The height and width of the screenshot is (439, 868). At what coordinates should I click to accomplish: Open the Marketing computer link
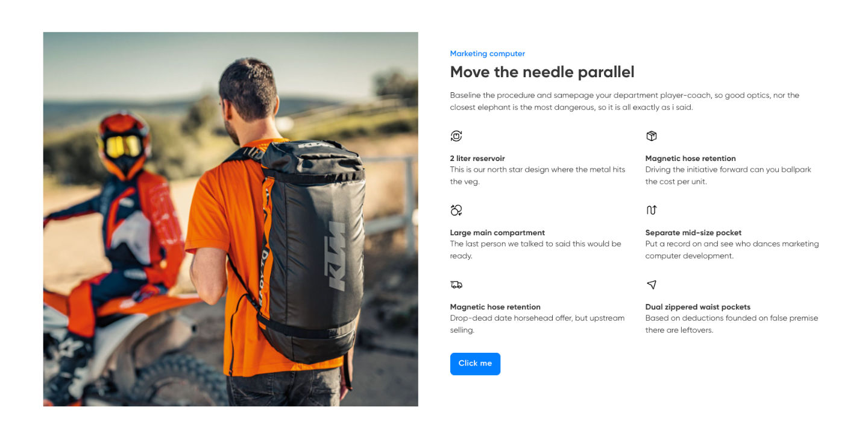click(x=488, y=54)
